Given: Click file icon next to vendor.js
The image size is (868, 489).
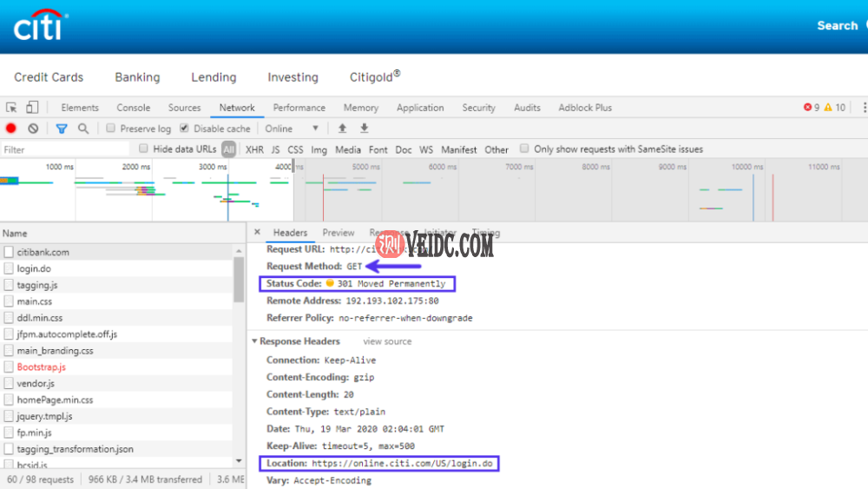Looking at the screenshot, I should (9, 383).
